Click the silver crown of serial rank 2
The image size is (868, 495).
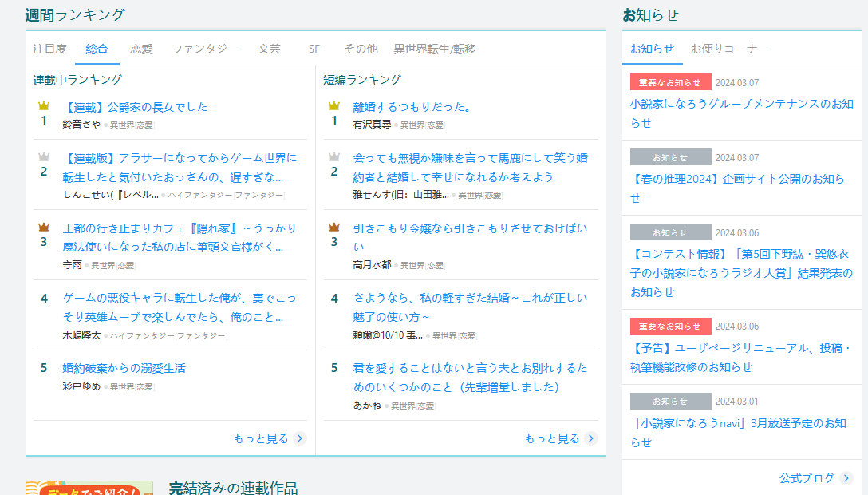pos(44,156)
